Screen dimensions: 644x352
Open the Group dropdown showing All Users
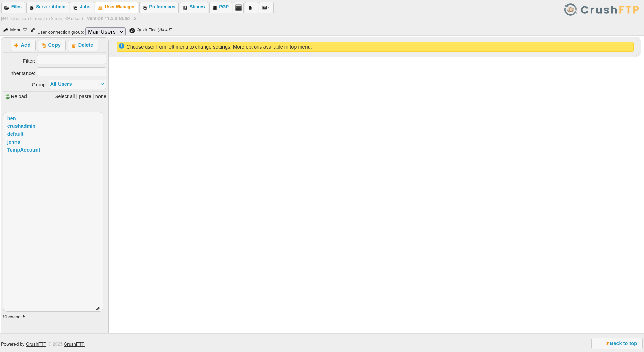(77, 84)
